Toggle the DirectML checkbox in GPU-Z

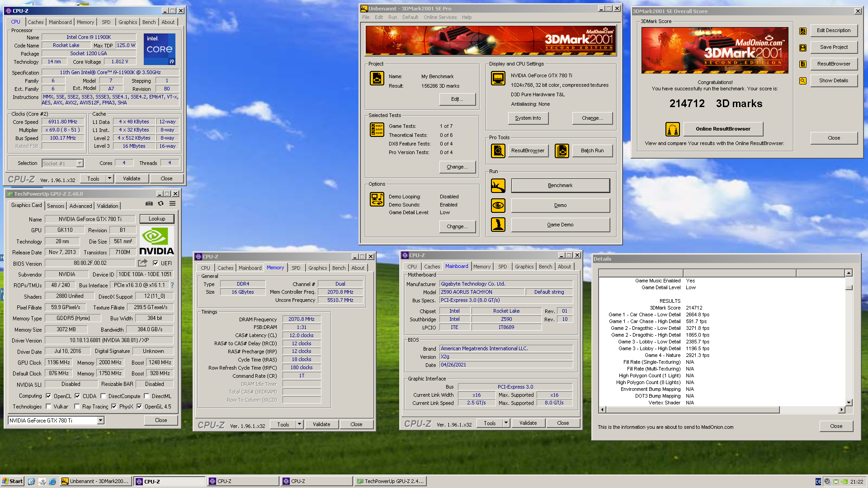[146, 396]
